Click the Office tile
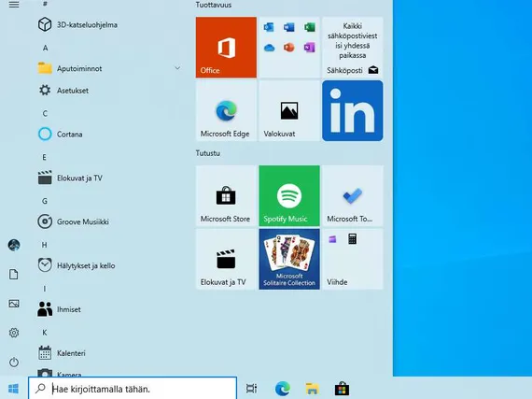This screenshot has width=532, height=399. coord(226,48)
